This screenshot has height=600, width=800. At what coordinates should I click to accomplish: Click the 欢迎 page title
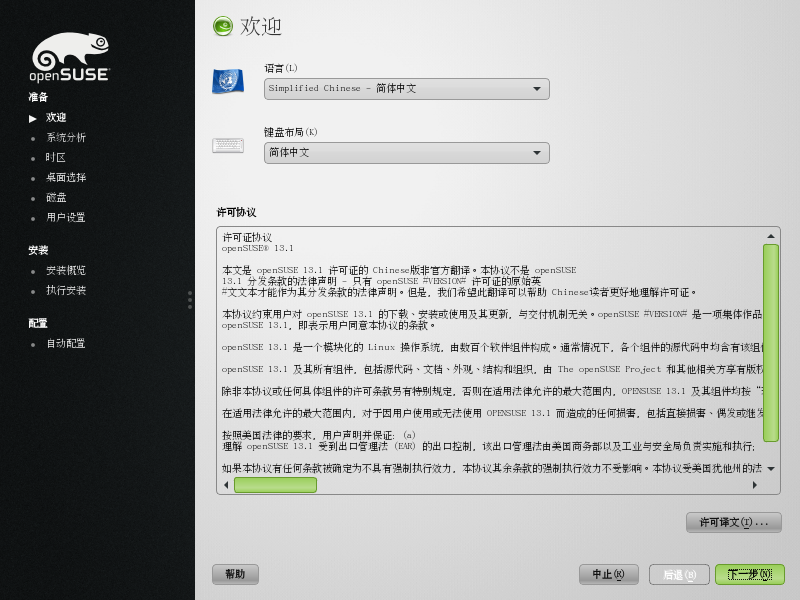point(261,26)
